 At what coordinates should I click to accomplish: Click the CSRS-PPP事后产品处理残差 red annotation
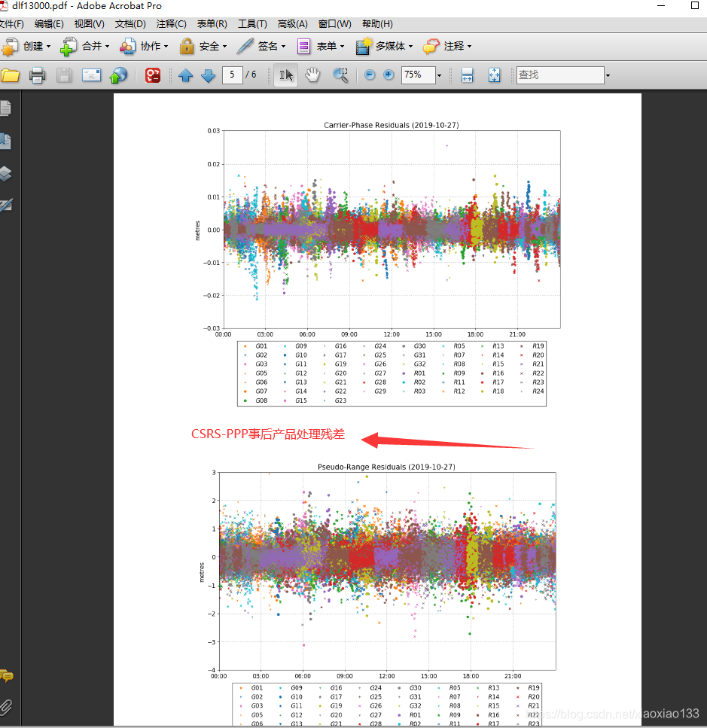pyautogui.click(x=268, y=434)
